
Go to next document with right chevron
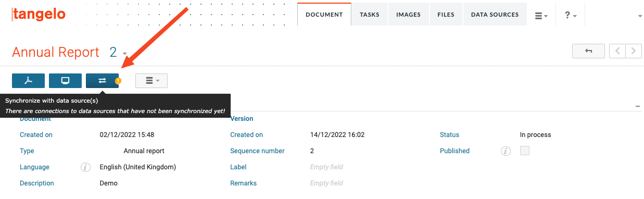[634, 51]
